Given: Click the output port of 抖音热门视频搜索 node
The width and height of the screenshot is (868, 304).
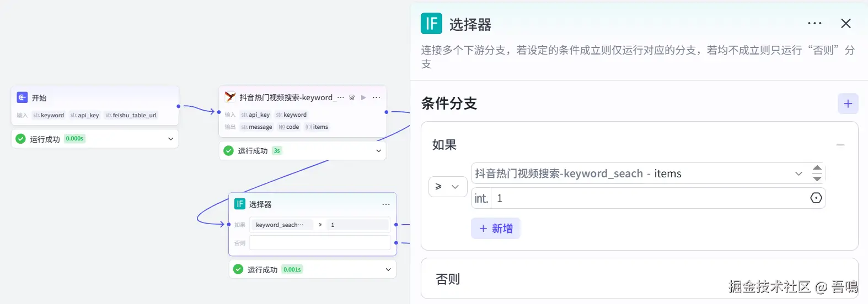Looking at the screenshot, I should pyautogui.click(x=387, y=112).
